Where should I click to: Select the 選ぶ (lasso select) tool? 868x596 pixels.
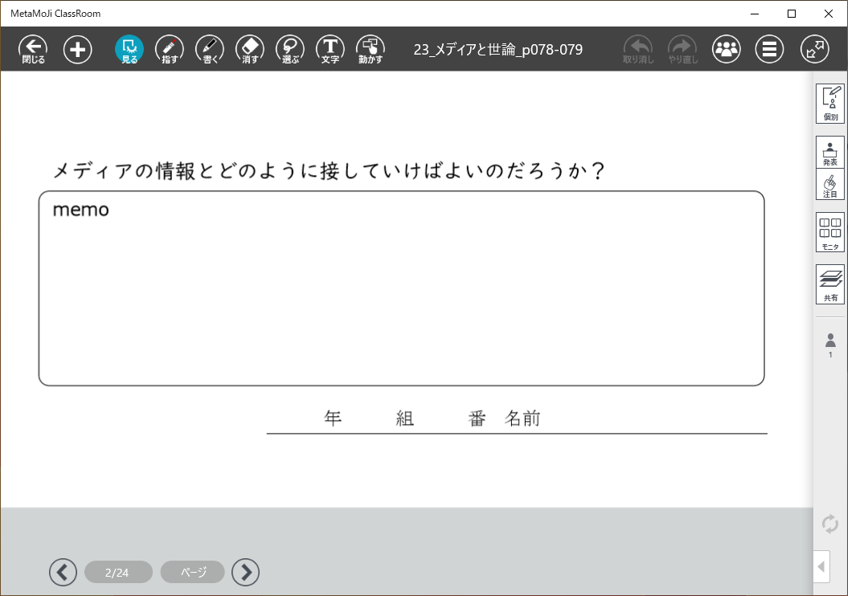(290, 50)
